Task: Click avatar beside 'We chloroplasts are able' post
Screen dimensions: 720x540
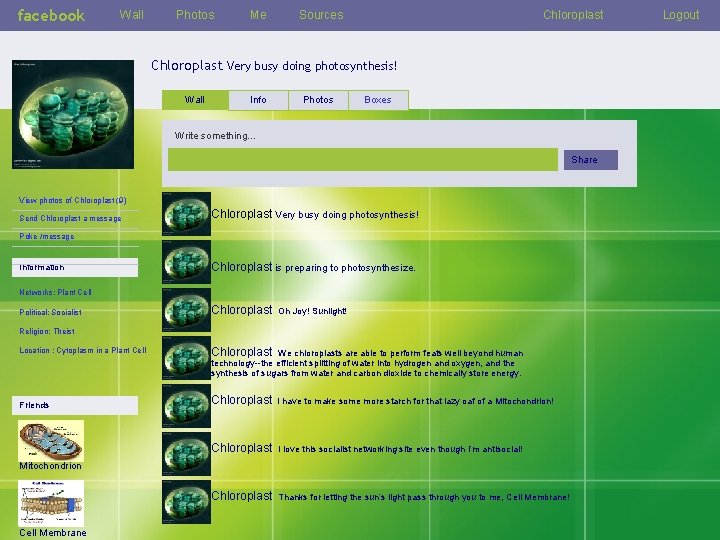Action: tap(186, 358)
